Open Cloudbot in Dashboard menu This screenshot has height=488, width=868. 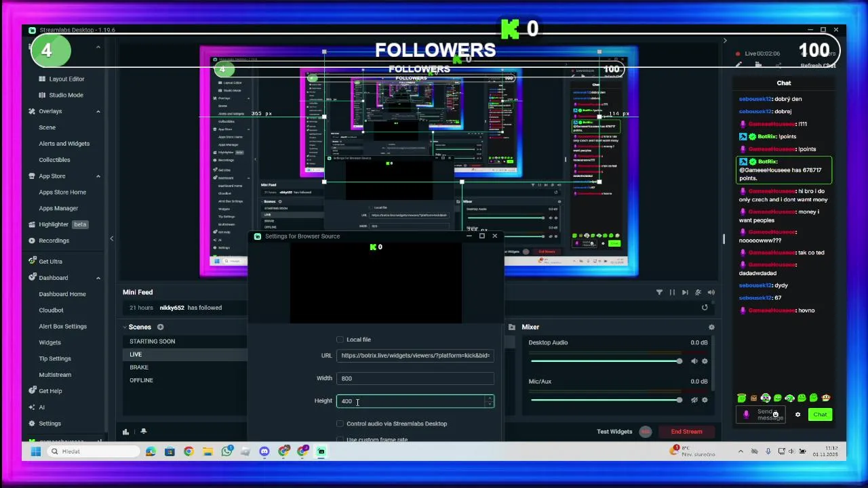coord(51,310)
